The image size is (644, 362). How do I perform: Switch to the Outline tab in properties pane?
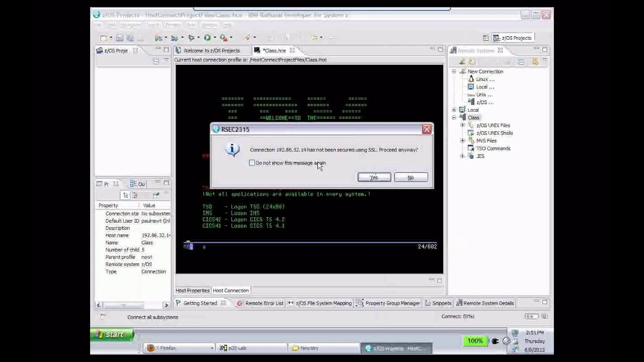pyautogui.click(x=137, y=185)
